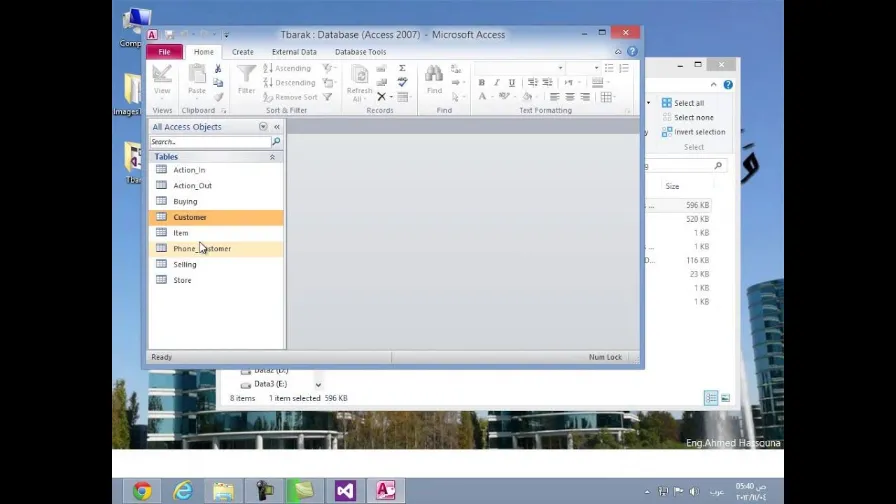Click the navigation search magnifier icon
Viewport: 896px width, 504px height.
276,141
